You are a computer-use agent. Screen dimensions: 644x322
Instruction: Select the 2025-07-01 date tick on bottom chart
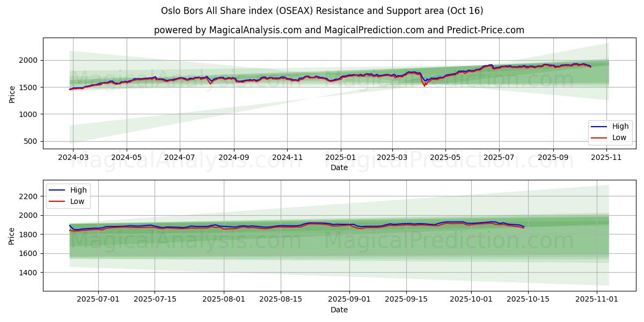98,299
